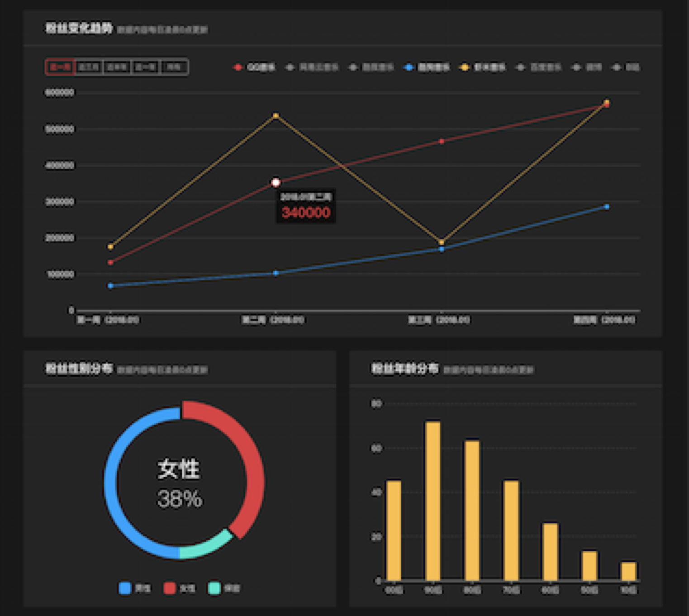Click the tallest bar in the age chart

click(433, 501)
